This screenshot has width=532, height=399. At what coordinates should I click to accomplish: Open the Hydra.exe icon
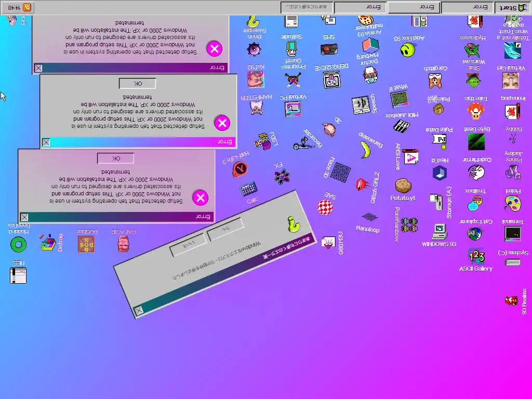[471, 50]
